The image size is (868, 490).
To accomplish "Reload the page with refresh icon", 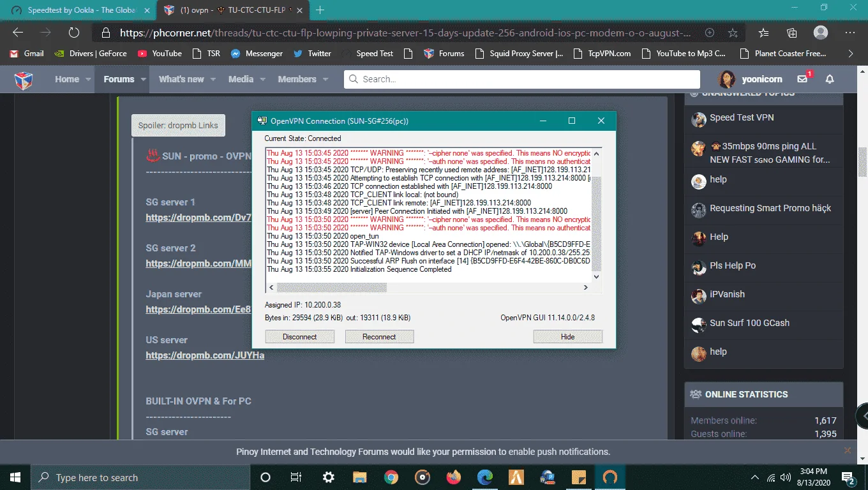I will pos(74,33).
